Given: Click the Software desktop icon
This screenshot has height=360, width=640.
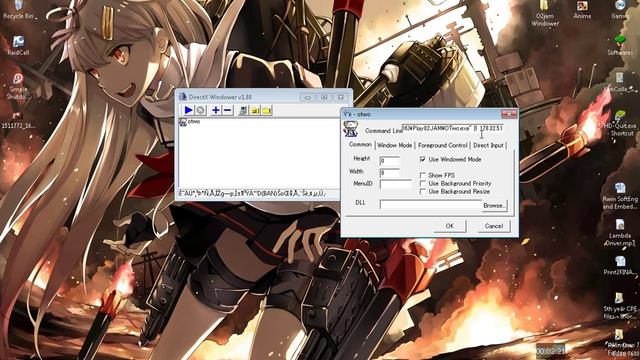Looking at the screenshot, I should pyautogui.click(x=620, y=45).
